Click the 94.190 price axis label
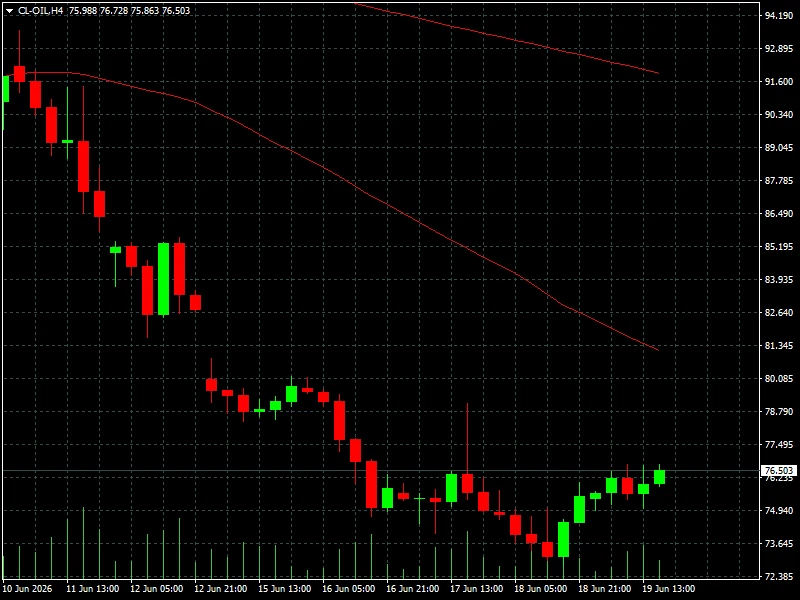The image size is (800, 600). (x=779, y=16)
